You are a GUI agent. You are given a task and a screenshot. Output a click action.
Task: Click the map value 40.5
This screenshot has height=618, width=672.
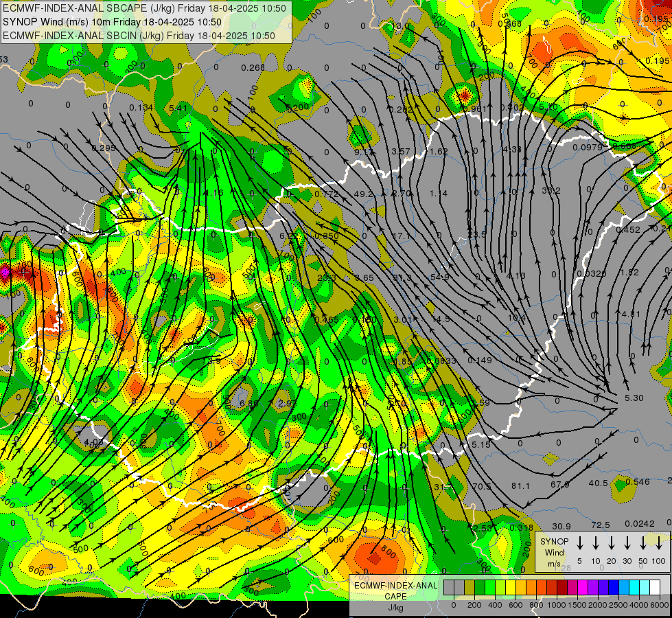599,483
